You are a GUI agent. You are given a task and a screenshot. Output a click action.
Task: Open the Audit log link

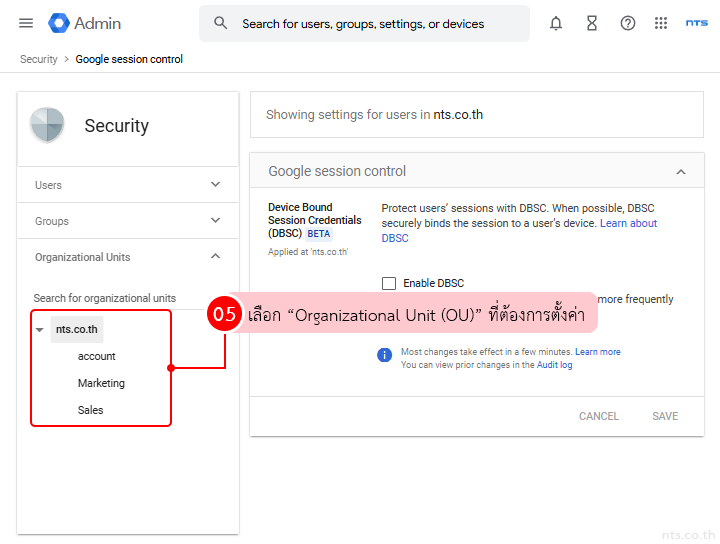(554, 365)
